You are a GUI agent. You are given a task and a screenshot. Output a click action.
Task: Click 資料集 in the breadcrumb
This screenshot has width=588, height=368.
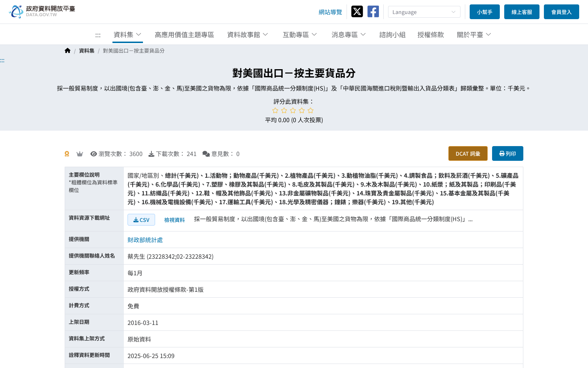click(87, 51)
